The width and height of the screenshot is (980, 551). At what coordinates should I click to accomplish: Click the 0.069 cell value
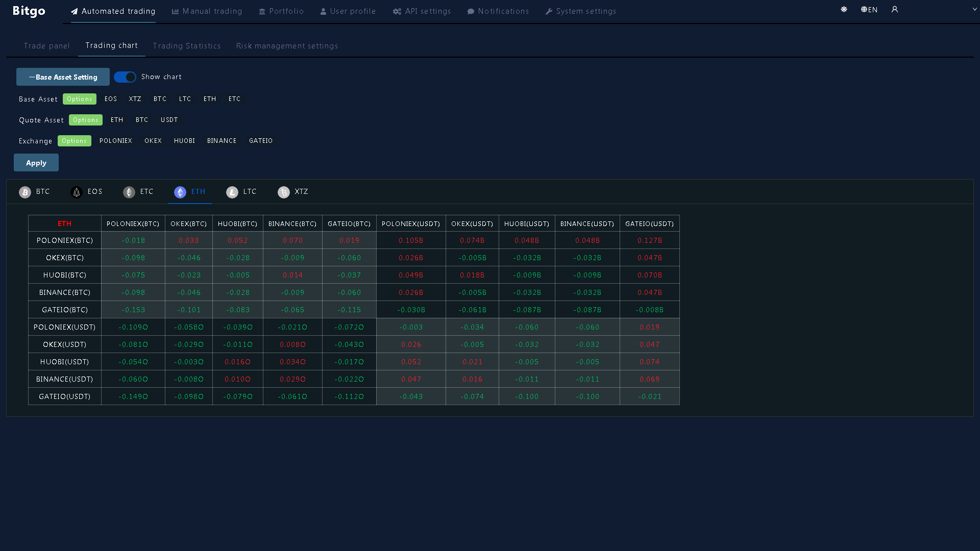650,379
